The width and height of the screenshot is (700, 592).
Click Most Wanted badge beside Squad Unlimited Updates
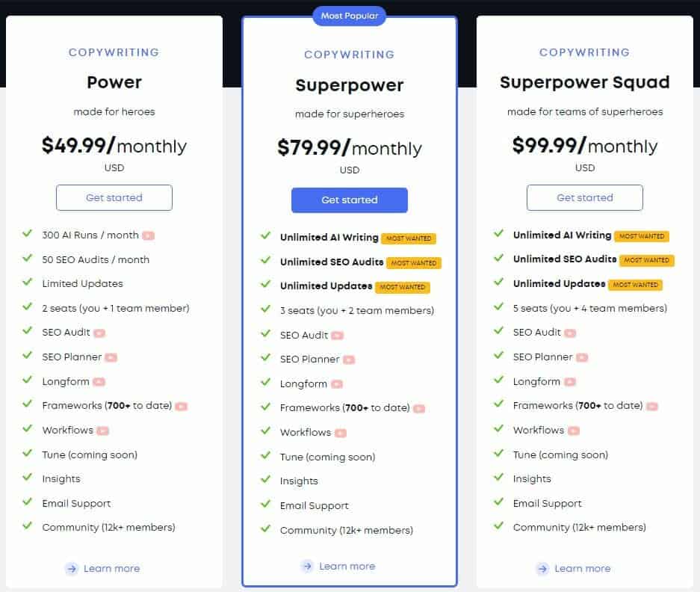coord(635,285)
